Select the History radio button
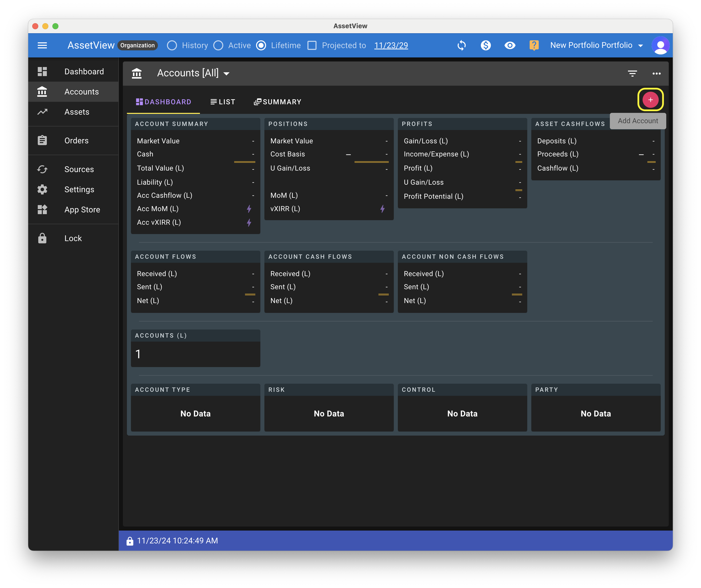This screenshot has width=701, height=588. (172, 45)
